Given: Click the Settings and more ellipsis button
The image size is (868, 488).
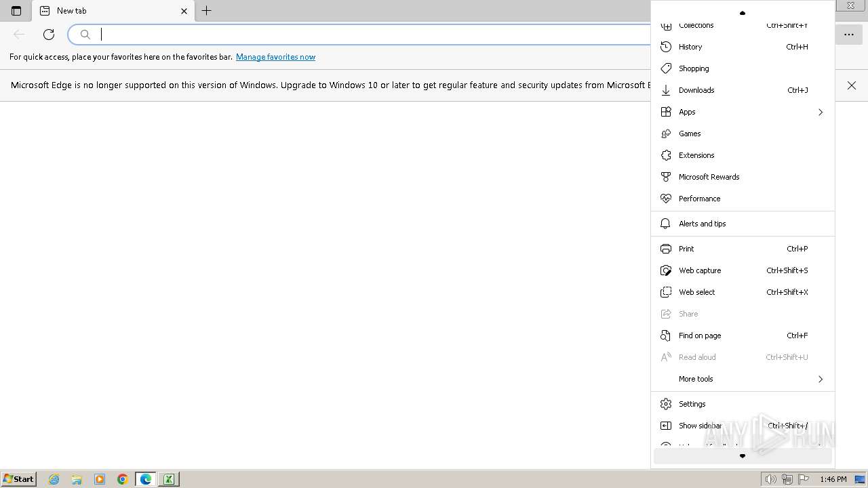Looking at the screenshot, I should (849, 34).
